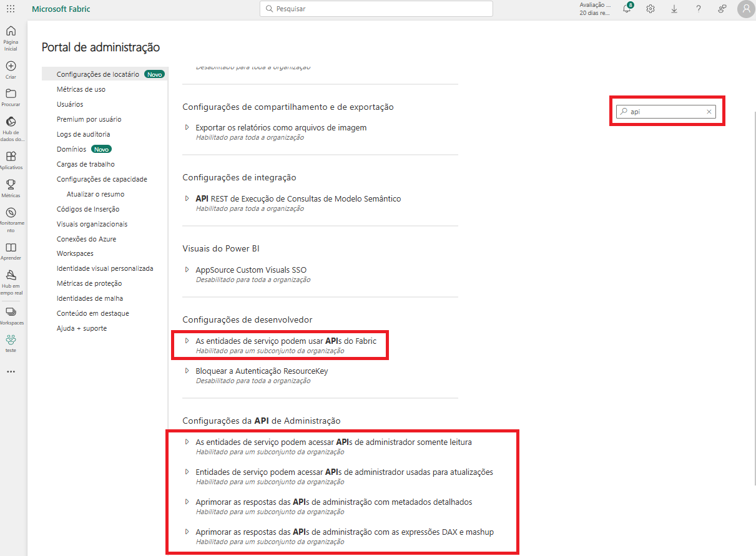Go to Página Inicial in sidebar

(11, 37)
